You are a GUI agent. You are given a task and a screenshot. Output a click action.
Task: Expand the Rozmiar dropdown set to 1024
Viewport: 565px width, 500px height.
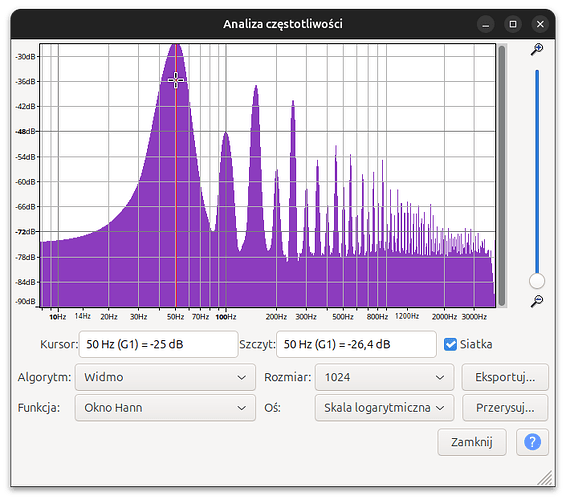pos(384,377)
